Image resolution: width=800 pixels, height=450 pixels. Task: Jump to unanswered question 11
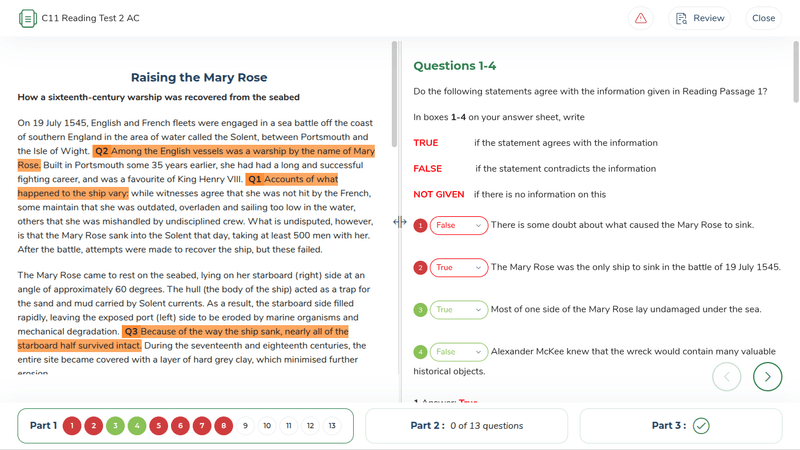[x=289, y=426]
